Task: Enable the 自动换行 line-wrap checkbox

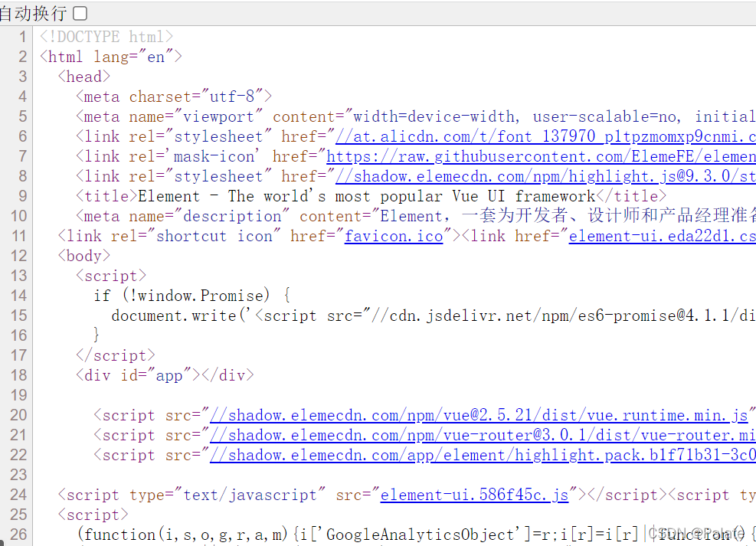Action: [80, 13]
